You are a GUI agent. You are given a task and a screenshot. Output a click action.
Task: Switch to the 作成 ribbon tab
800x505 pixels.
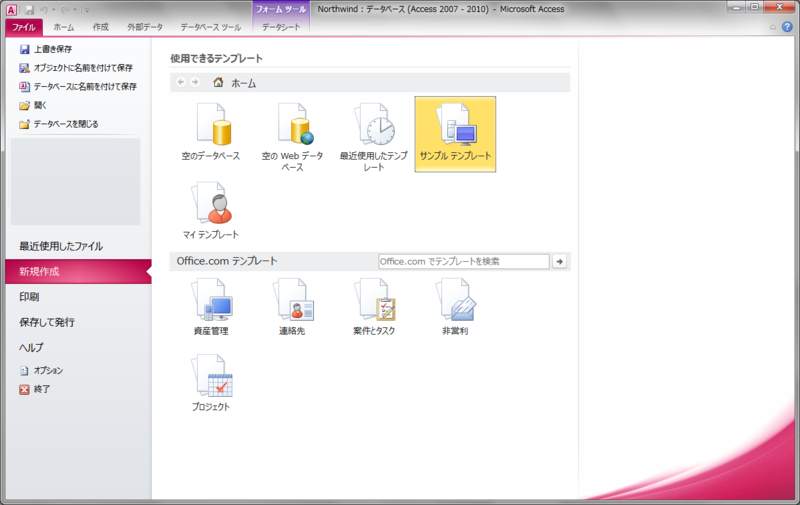(101, 27)
